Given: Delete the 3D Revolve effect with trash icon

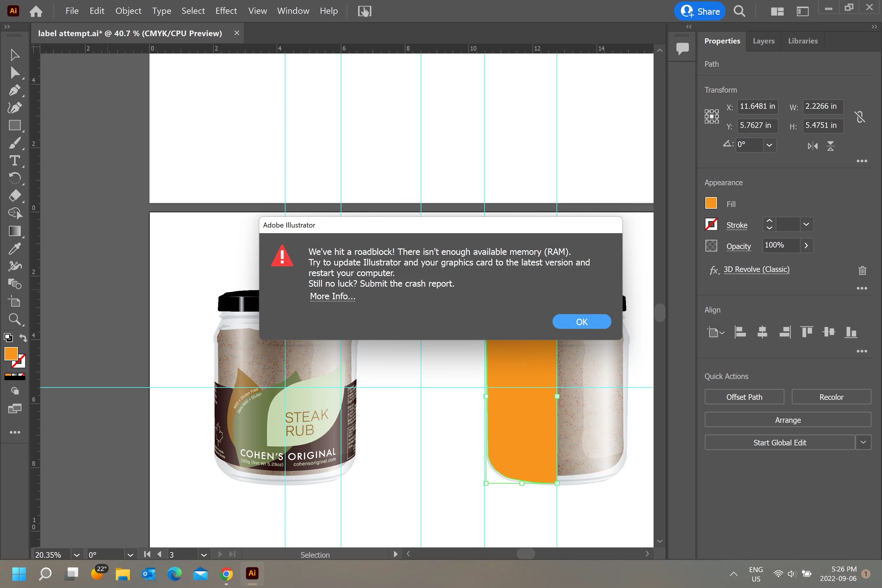Looking at the screenshot, I should pyautogui.click(x=862, y=270).
